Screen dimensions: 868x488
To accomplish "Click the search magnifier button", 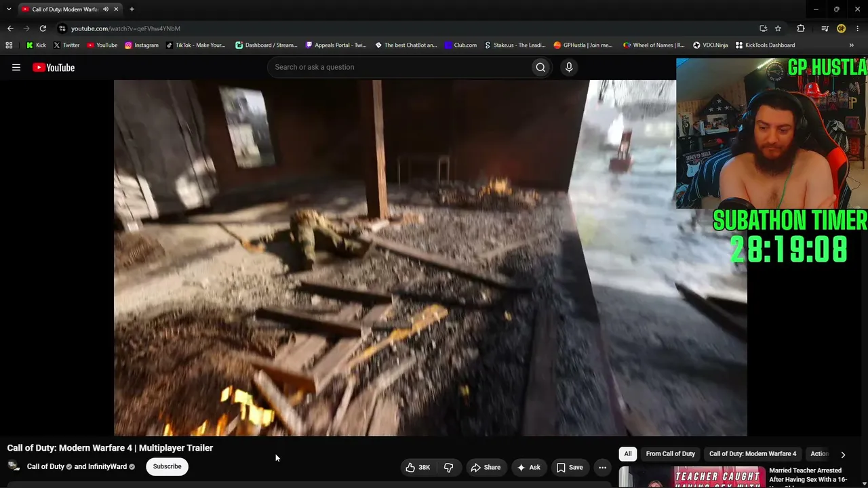I will click(x=540, y=67).
